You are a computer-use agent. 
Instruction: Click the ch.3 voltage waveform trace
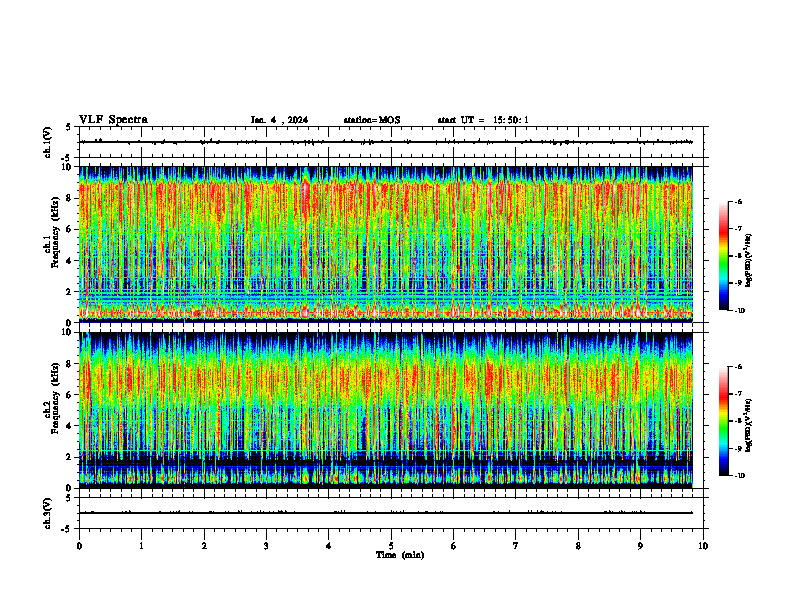386,513
